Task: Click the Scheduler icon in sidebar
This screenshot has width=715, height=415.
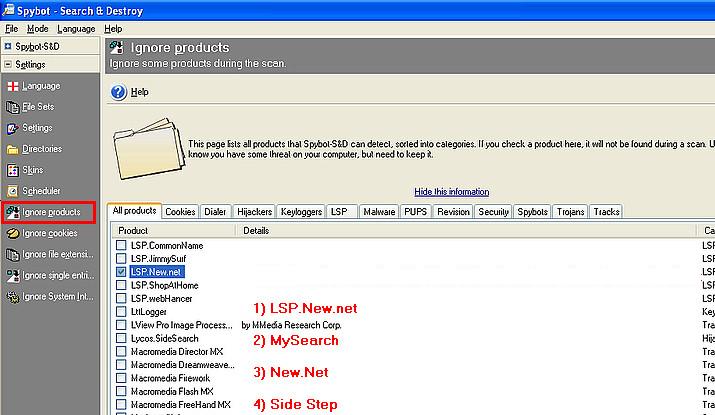Action: coord(13,191)
